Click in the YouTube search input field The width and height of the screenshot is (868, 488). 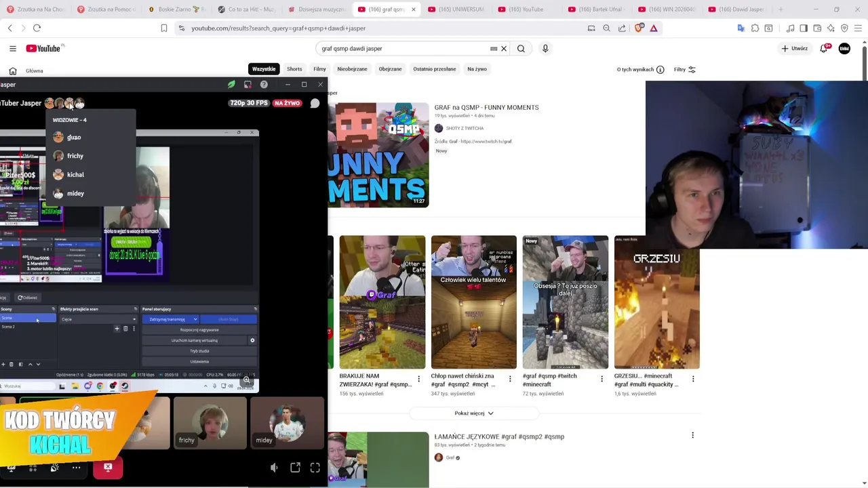coord(403,49)
